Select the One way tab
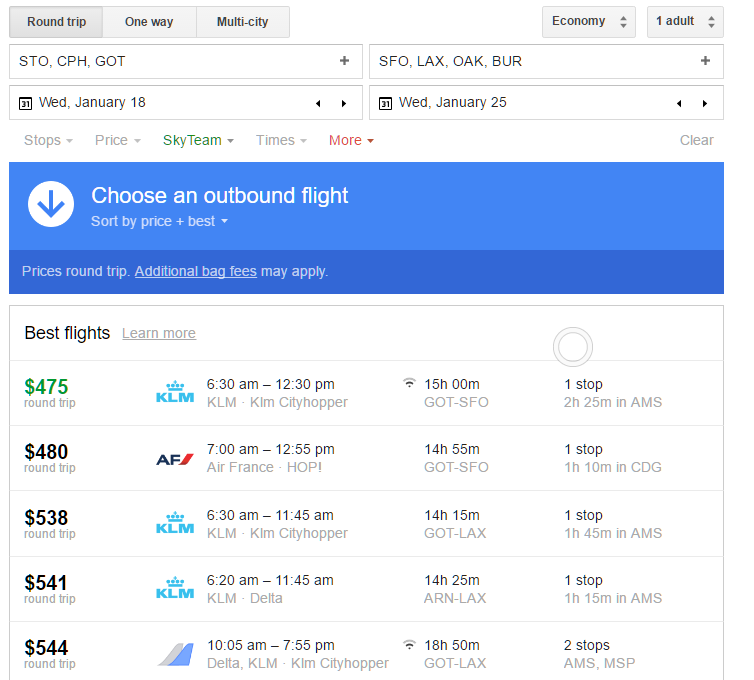 point(149,22)
